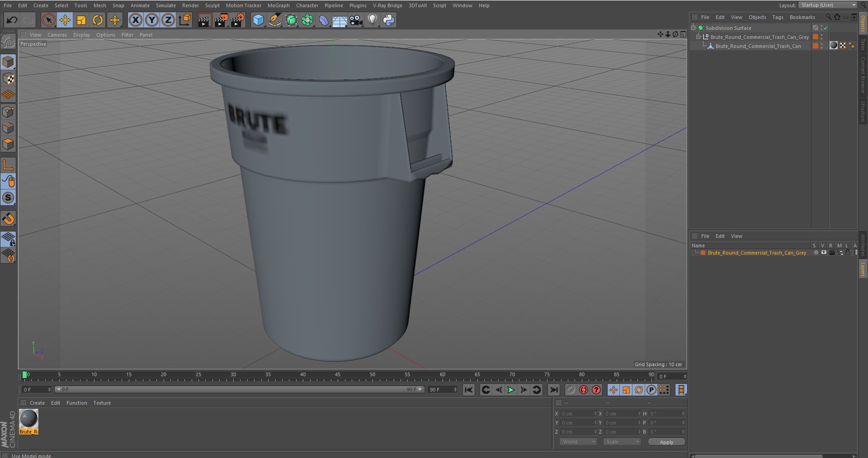868x458 pixels.
Task: Collapse Brute_Round_Commercial_Trash_Can_Grey null node
Action: [x=698, y=37]
